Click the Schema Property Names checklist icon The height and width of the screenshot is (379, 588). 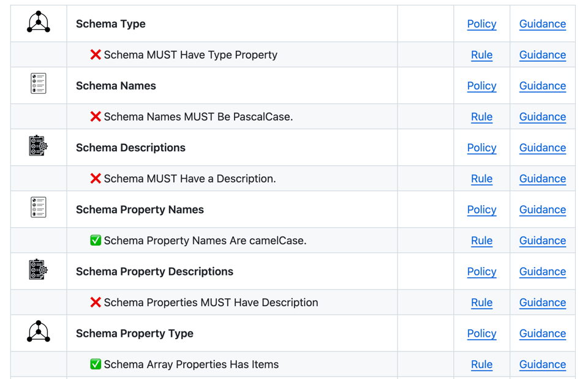click(39, 208)
